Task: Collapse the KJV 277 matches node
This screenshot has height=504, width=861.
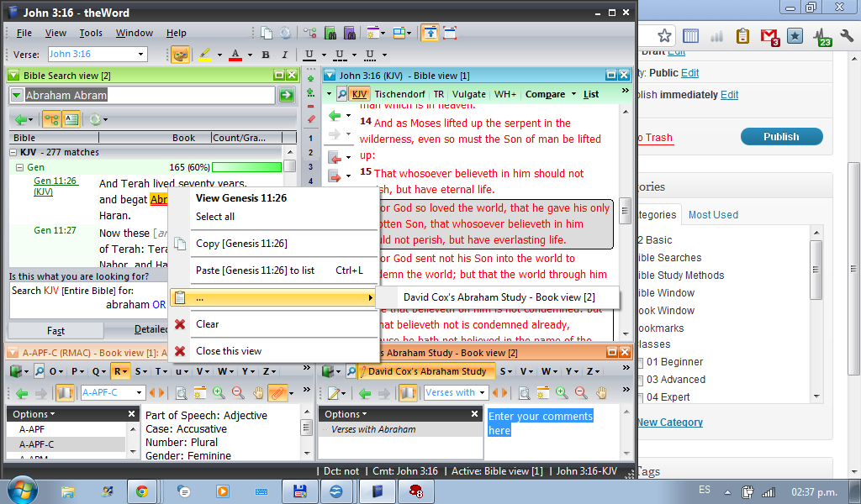Action: pyautogui.click(x=13, y=153)
